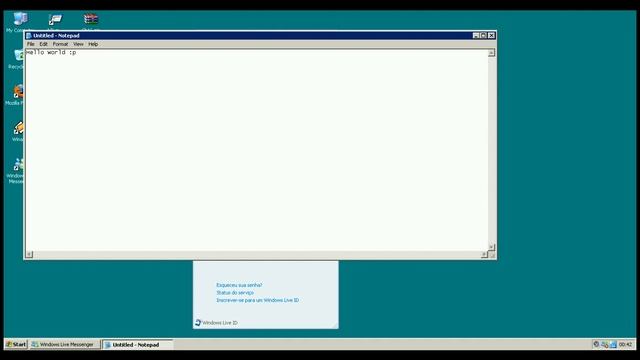Click the Notepad title bar icon
The image size is (640, 360).
29,36
